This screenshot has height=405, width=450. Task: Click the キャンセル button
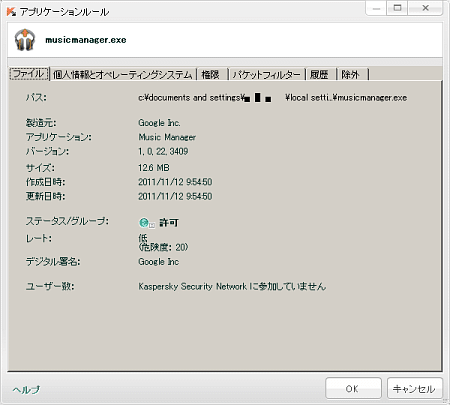pos(414,388)
